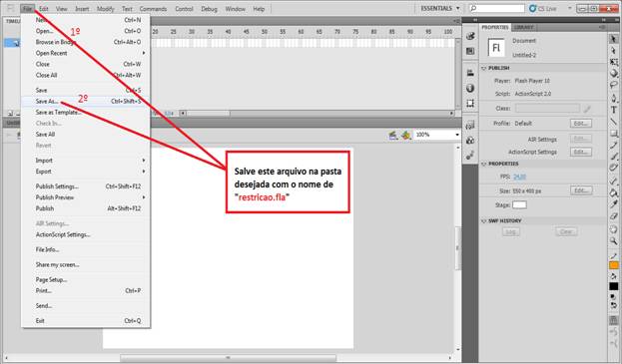622x364 pixels.
Task: Select the Pen tool
Action: tap(614, 98)
